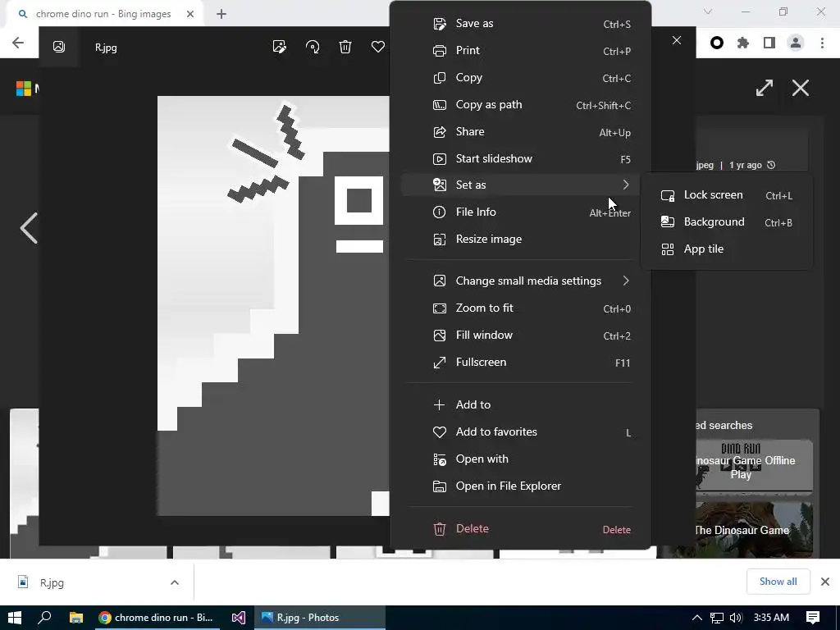Select 'Share' in the context menu
The height and width of the screenshot is (630, 840).
point(520,132)
